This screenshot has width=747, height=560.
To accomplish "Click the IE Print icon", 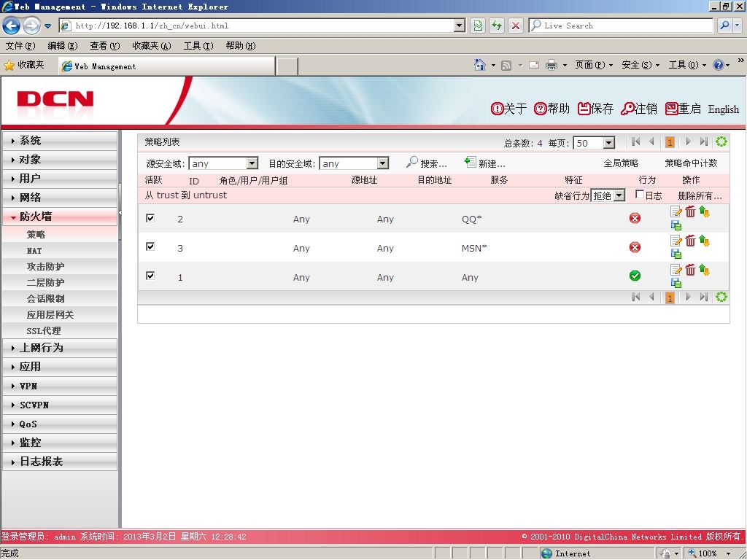I will point(551,65).
